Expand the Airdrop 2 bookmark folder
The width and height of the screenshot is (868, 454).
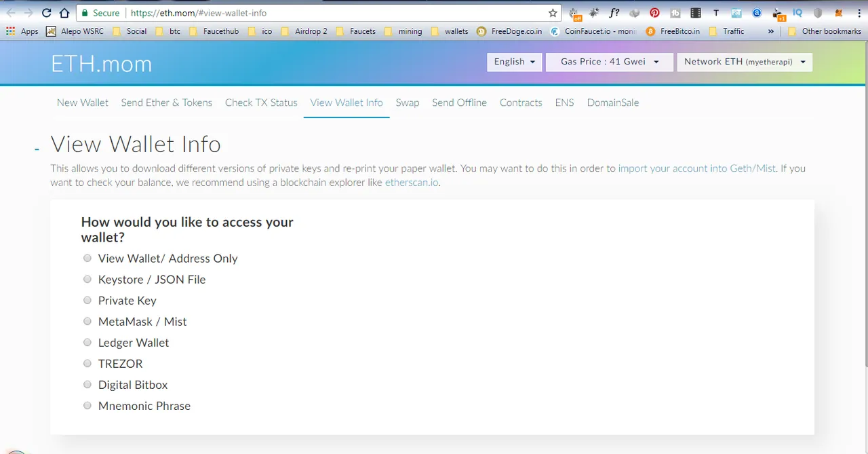click(x=304, y=31)
